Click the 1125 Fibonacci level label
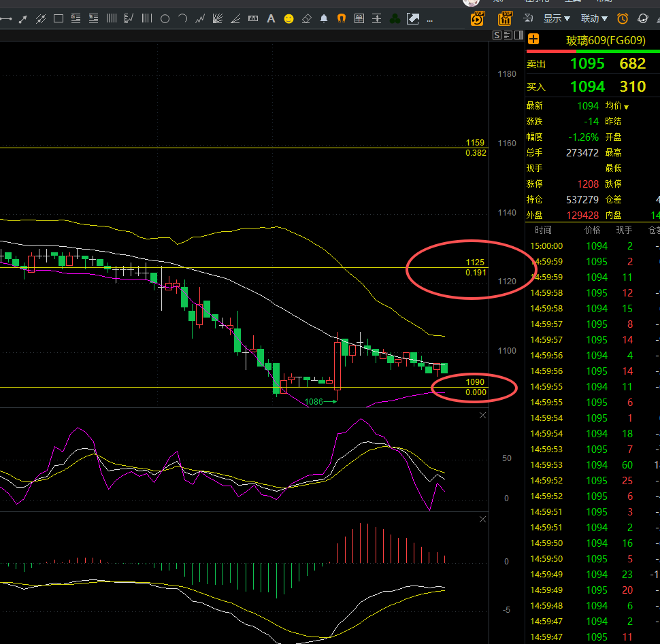Viewport: 660px width, 644px height. (475, 262)
